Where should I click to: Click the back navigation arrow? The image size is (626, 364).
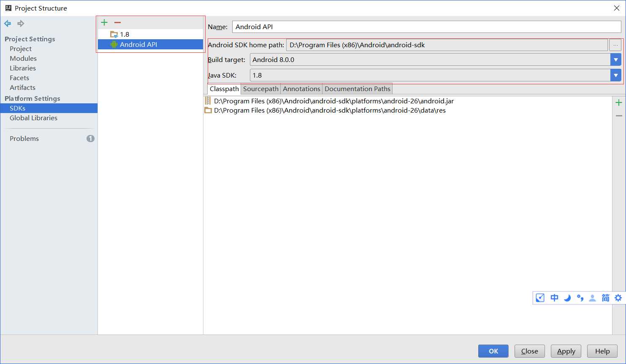coord(8,24)
